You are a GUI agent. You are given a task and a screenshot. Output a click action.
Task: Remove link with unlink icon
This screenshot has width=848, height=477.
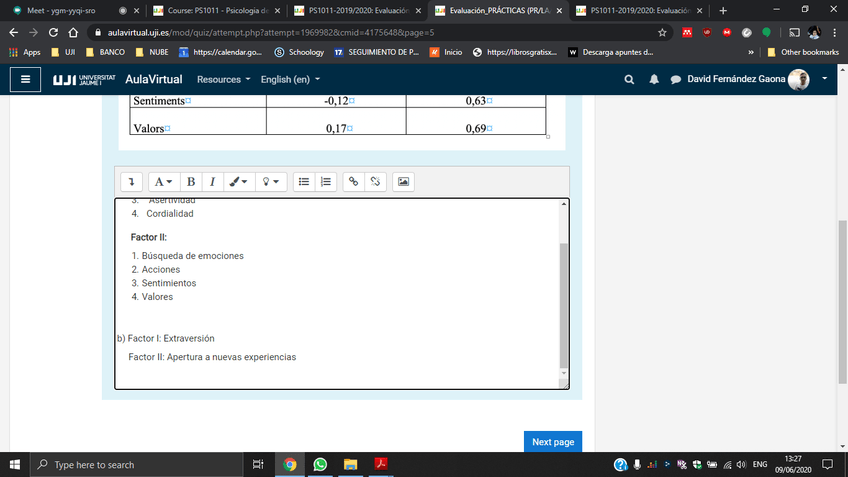pos(375,182)
